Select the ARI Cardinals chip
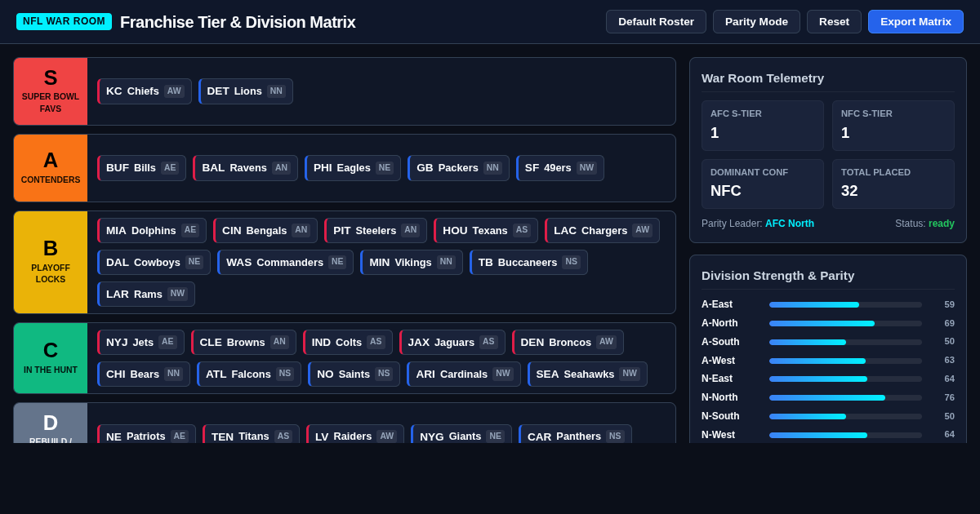The height and width of the screenshot is (514, 980). (x=464, y=374)
